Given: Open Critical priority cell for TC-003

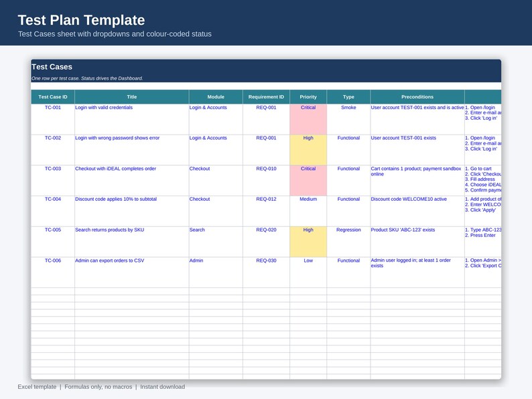Looking at the screenshot, I should 308,181.
